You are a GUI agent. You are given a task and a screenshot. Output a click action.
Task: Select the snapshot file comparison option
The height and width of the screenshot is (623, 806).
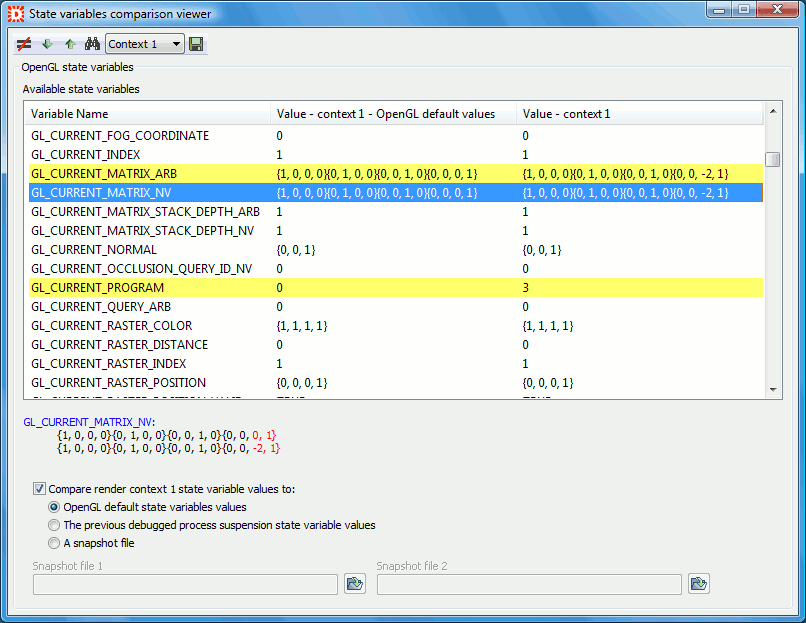click(x=54, y=543)
